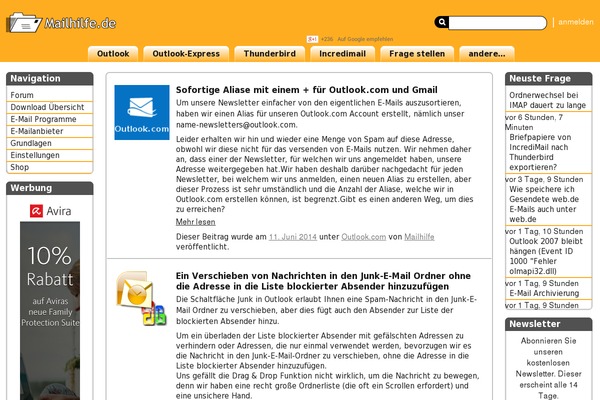Screen dimensions: 600x400
Task: Open question Wie speichere ich Gesendete web.de
Action: tap(544, 204)
